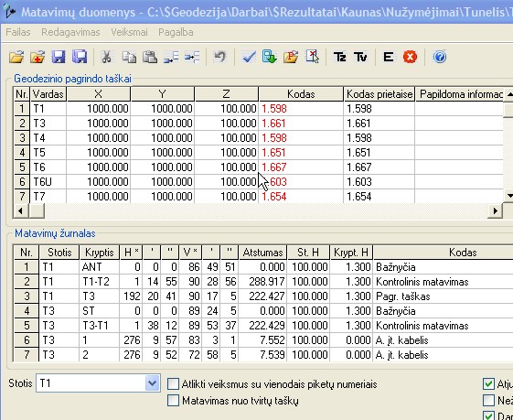Open the Pagalba menu
The height and width of the screenshot is (420, 513).
tap(176, 32)
